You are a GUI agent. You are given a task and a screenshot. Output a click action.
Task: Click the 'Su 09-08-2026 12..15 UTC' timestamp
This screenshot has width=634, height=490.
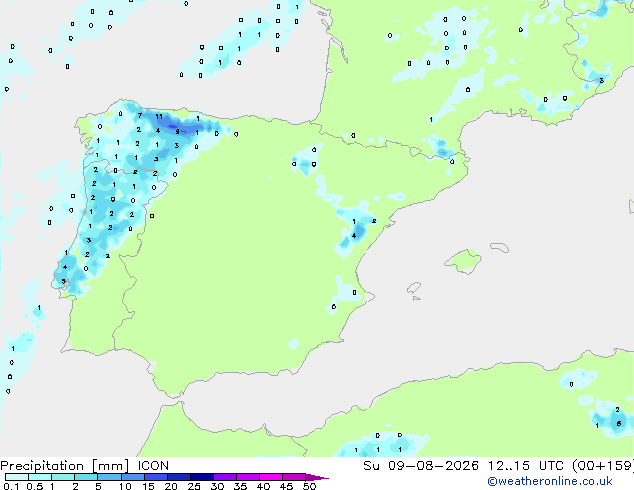pos(465,466)
